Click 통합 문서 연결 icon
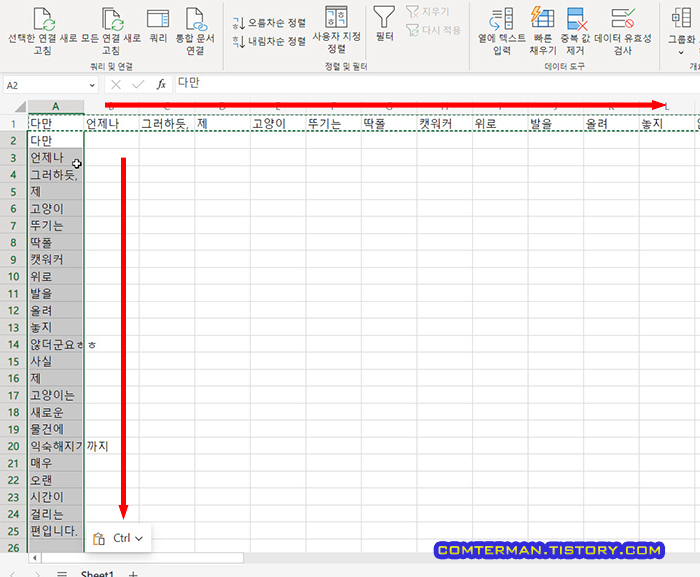This screenshot has height=577, width=700. tap(196, 19)
